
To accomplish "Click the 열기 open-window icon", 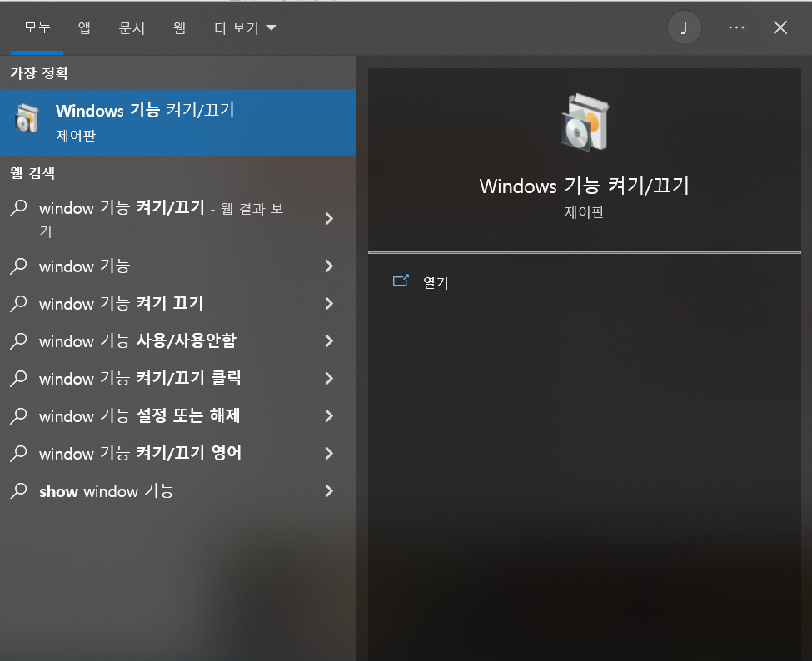I will [x=401, y=281].
